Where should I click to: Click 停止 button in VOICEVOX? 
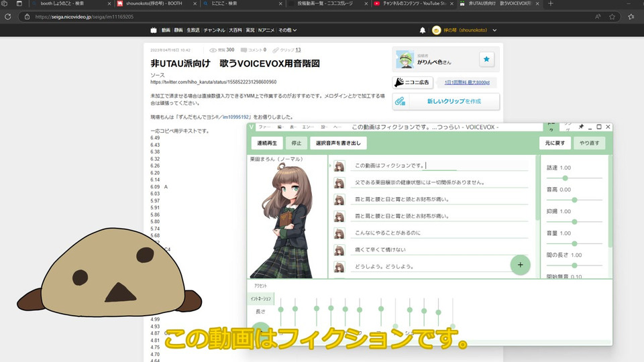[296, 143]
